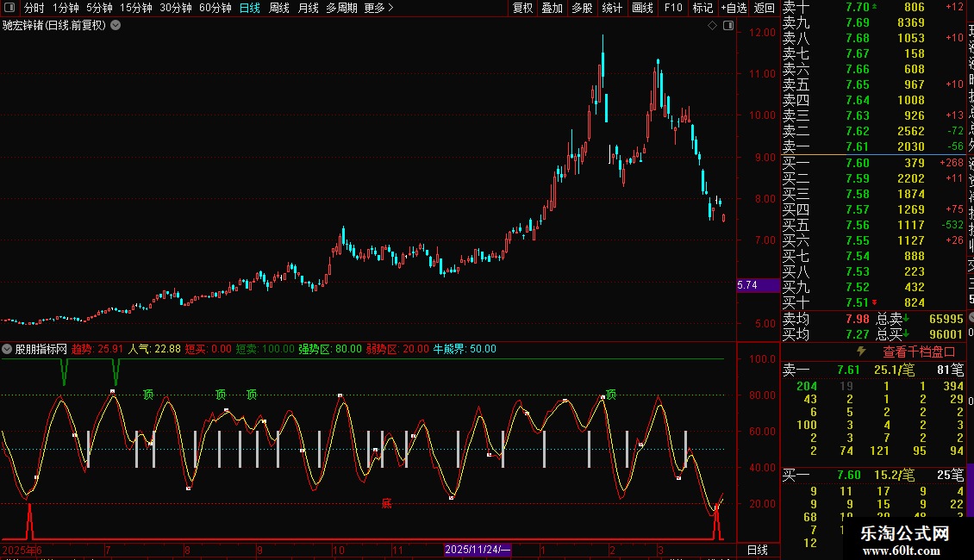Open the 画线 drawing tools

(642, 8)
